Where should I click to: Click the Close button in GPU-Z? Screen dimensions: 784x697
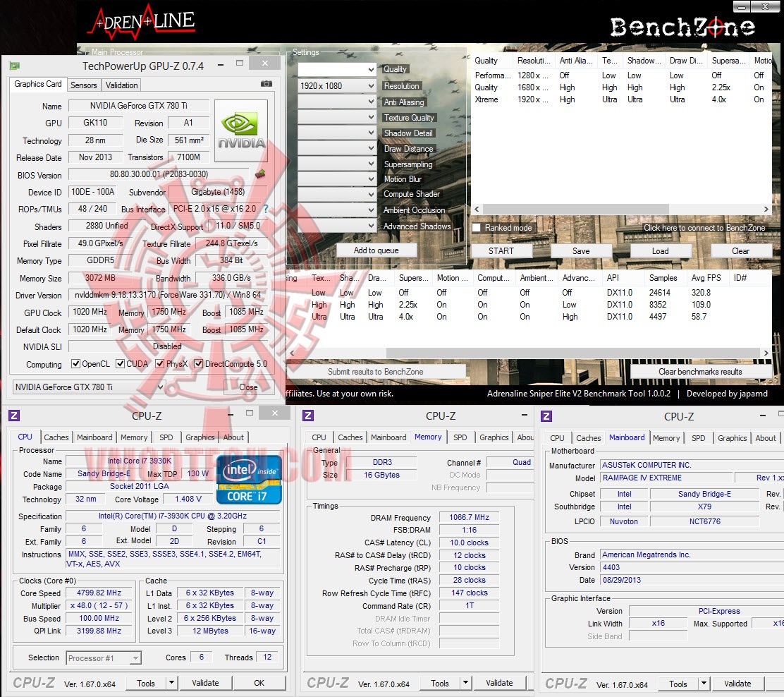[248, 387]
